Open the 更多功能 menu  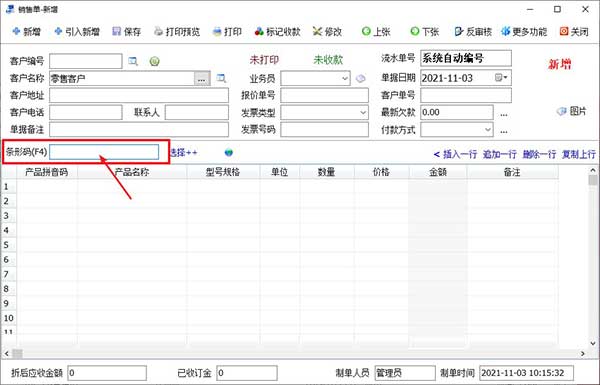tap(524, 31)
